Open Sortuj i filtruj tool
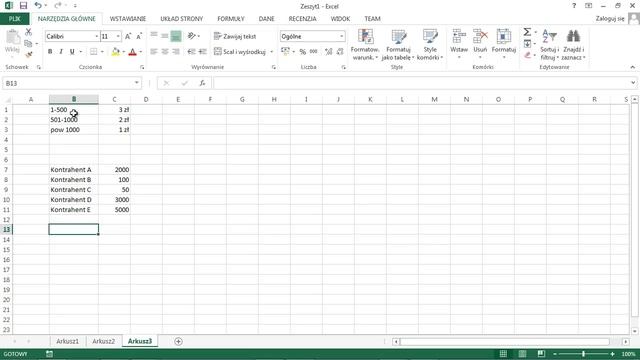Image resolution: width=640 pixels, height=360 pixels. click(x=549, y=45)
